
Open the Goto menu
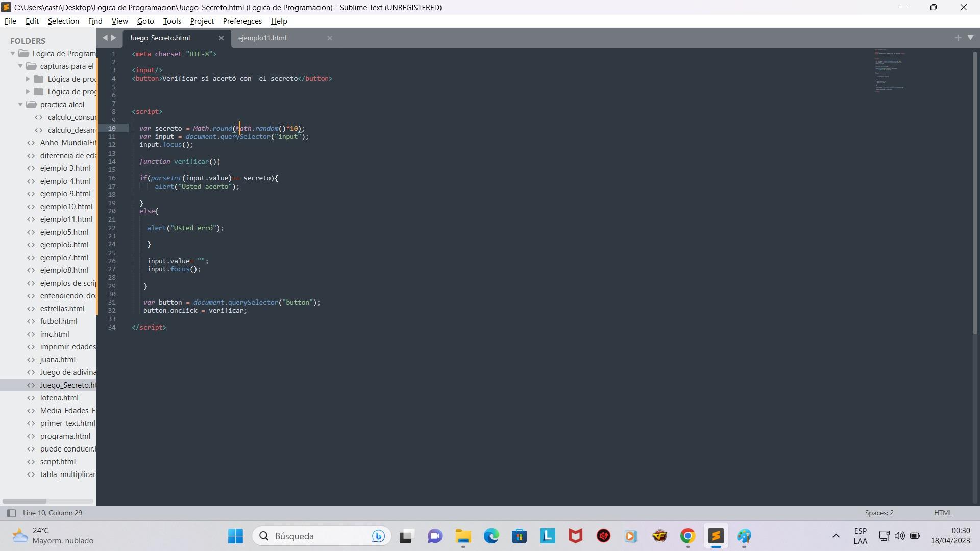[x=145, y=21]
